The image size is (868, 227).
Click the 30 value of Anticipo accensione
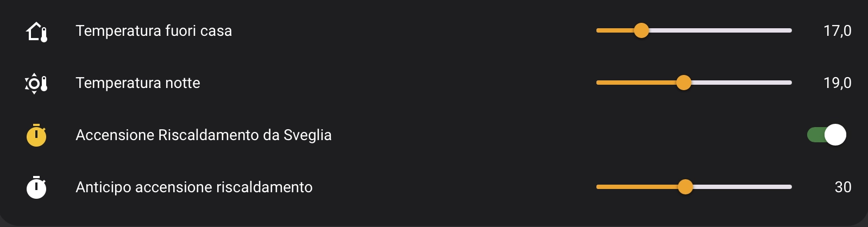tap(842, 187)
